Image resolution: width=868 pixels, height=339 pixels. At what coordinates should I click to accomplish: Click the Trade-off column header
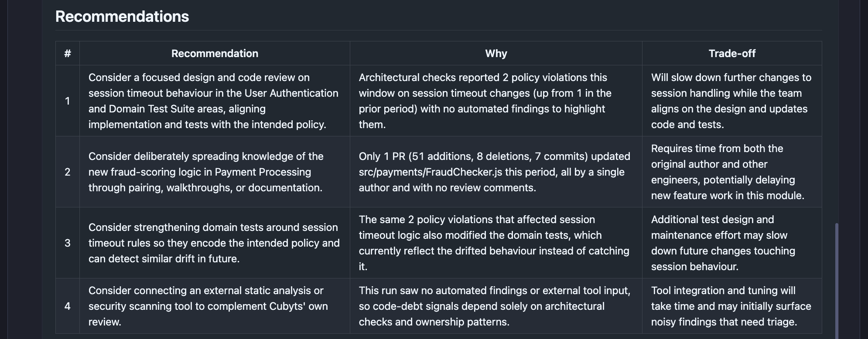[732, 54]
